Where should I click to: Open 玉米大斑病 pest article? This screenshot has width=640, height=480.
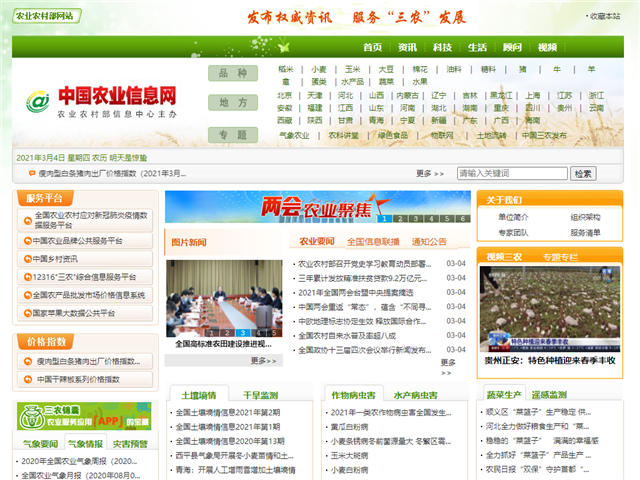point(349,456)
